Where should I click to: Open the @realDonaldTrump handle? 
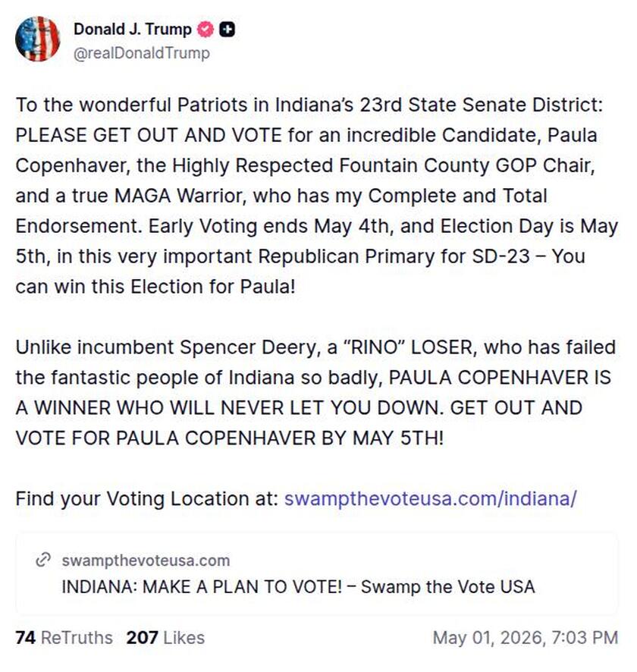point(142,53)
